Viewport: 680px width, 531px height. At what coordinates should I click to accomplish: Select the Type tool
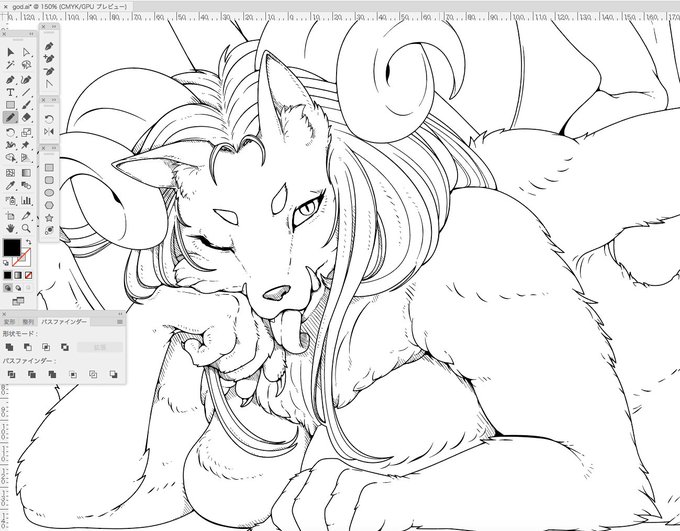coord(11,92)
